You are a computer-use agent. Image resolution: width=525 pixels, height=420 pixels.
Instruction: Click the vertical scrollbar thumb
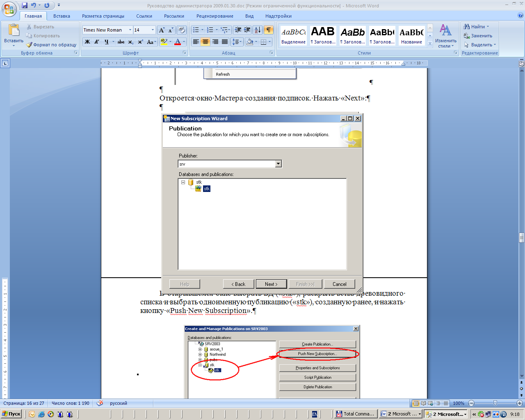521,238
